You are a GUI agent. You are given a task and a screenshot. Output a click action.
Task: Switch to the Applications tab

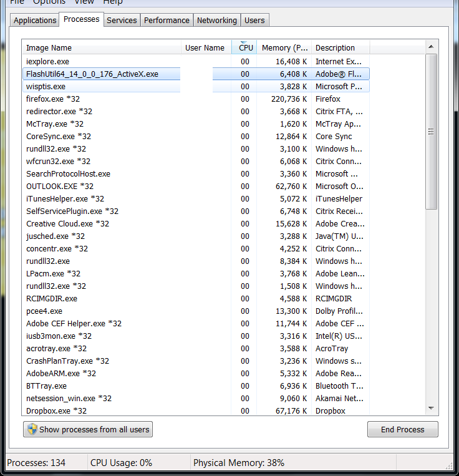34,21
